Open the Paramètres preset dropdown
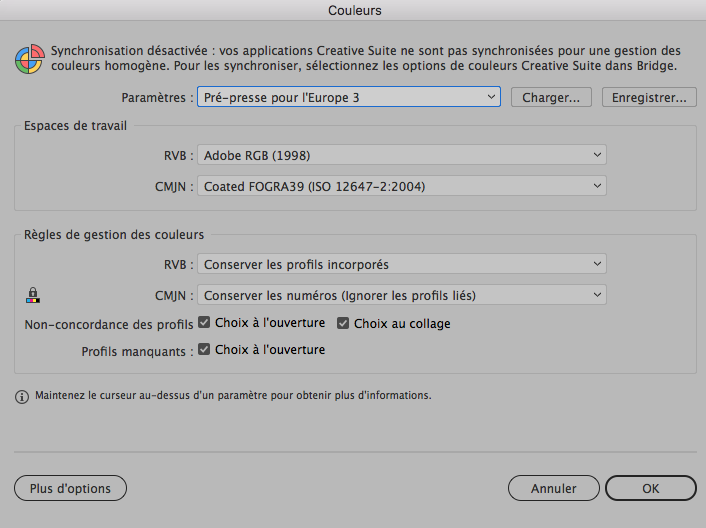This screenshot has height=528, width=706. (x=349, y=97)
